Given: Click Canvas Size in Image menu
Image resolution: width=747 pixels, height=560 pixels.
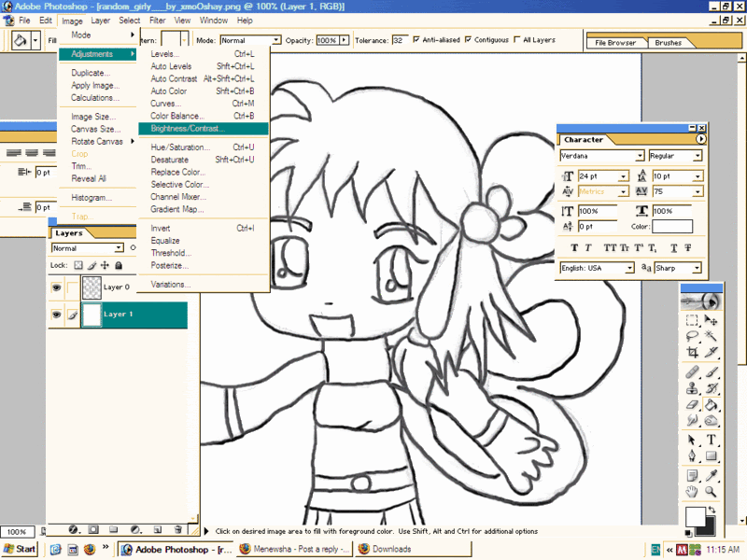Looking at the screenshot, I should [96, 129].
